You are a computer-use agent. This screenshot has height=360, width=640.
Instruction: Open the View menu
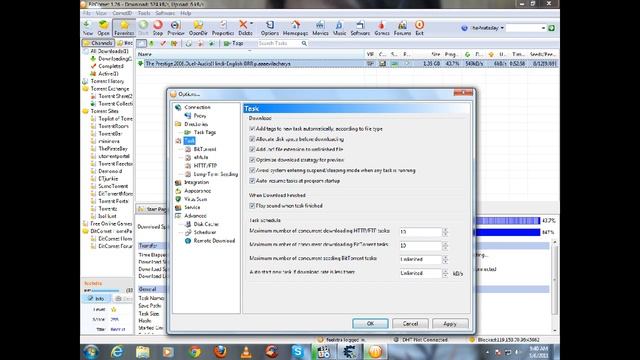(x=101, y=13)
